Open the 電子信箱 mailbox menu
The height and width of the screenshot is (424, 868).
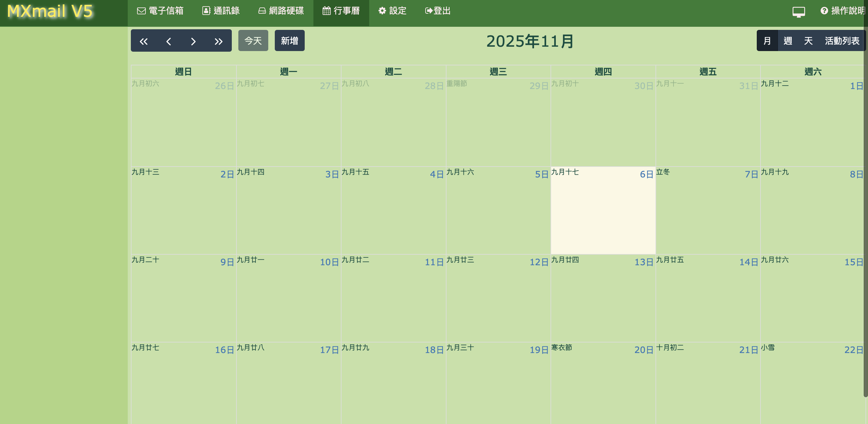[x=160, y=11]
